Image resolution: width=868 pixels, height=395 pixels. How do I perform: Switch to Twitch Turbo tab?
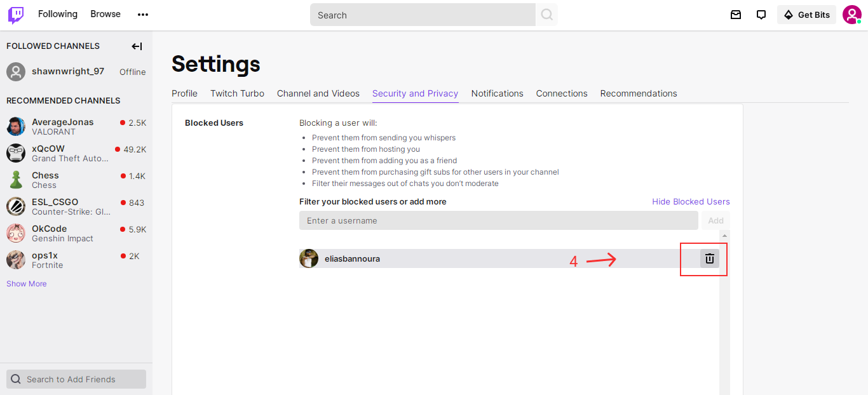(237, 93)
